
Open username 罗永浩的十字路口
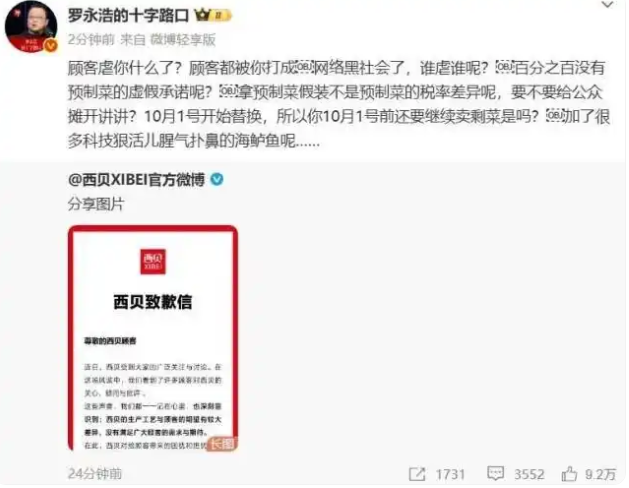[x=128, y=16]
